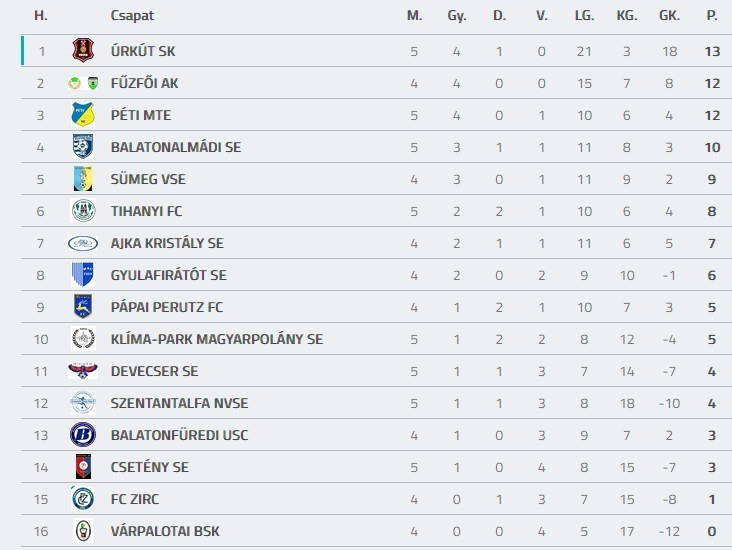Click the Devecser SE crest icon

click(82, 371)
